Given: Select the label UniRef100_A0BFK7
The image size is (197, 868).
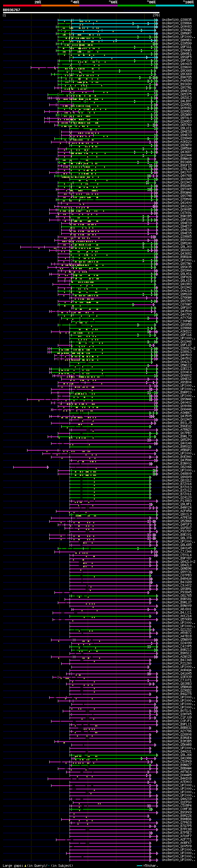Looking at the screenshot, I should tap(177, 843).
